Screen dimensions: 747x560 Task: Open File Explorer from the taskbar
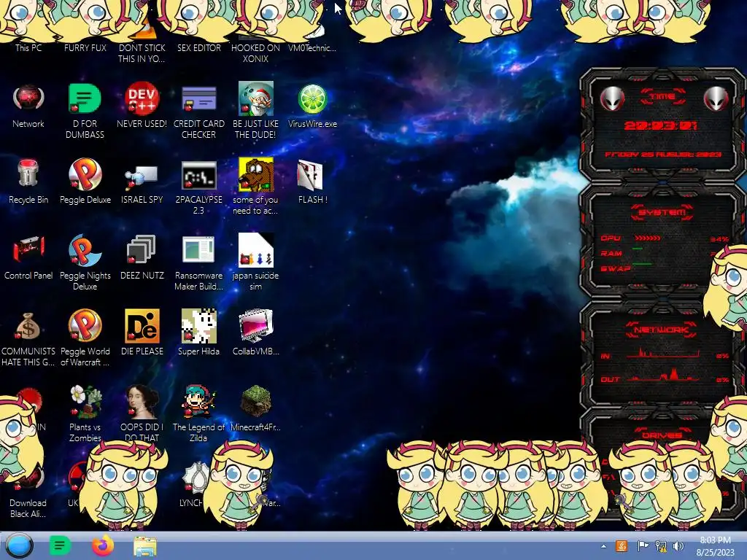click(145, 546)
